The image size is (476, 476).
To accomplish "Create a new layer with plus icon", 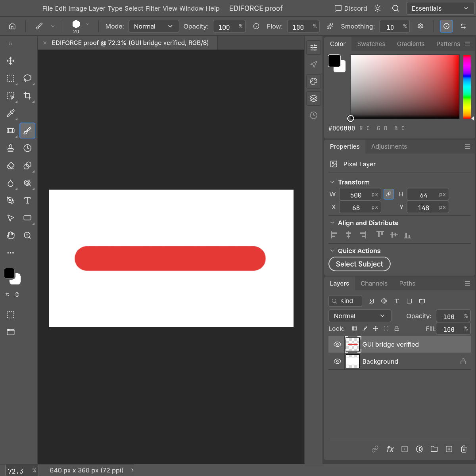I will click(x=449, y=449).
